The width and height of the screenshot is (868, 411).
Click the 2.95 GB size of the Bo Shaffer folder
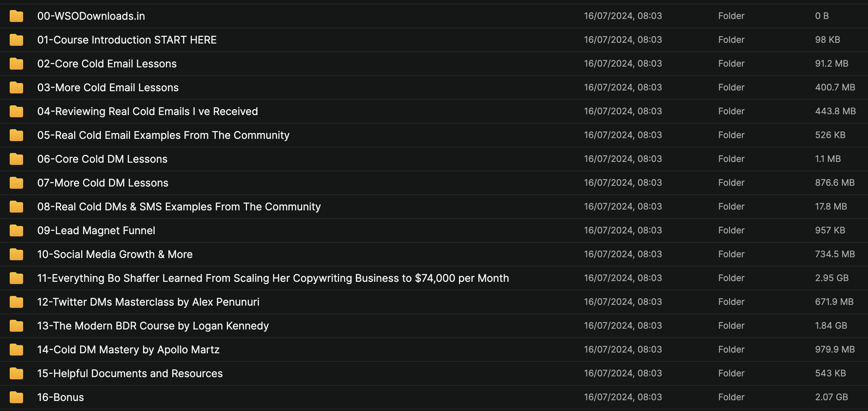click(831, 278)
